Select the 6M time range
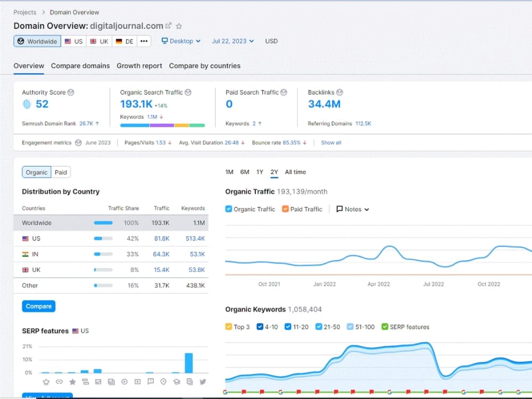 point(245,172)
